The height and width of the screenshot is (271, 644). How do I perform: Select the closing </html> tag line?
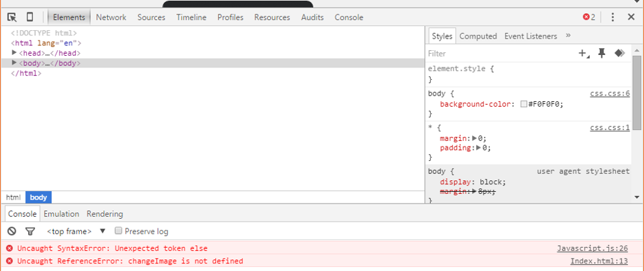tap(26, 74)
